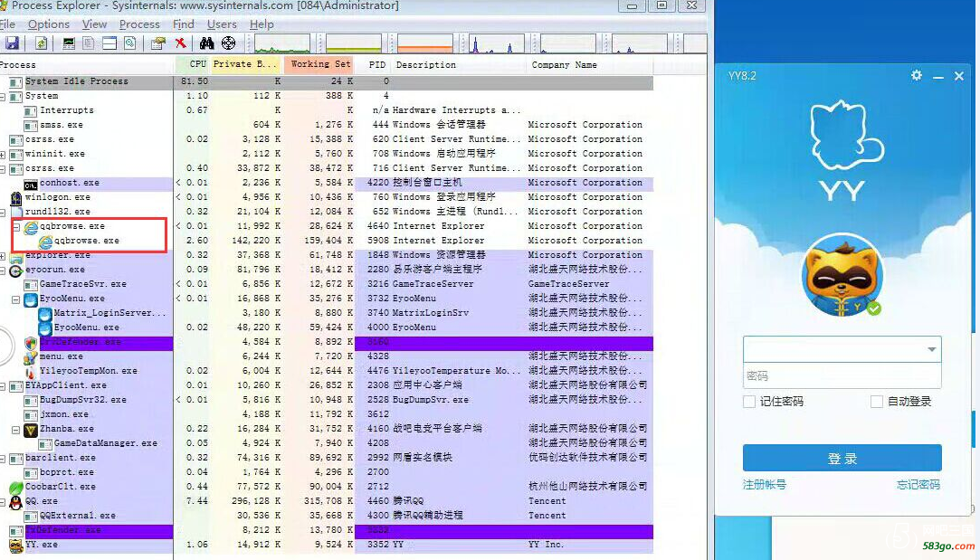
Task: Collapse the EyooMenu.exe PID 3732 tree node
Action: 17,299
